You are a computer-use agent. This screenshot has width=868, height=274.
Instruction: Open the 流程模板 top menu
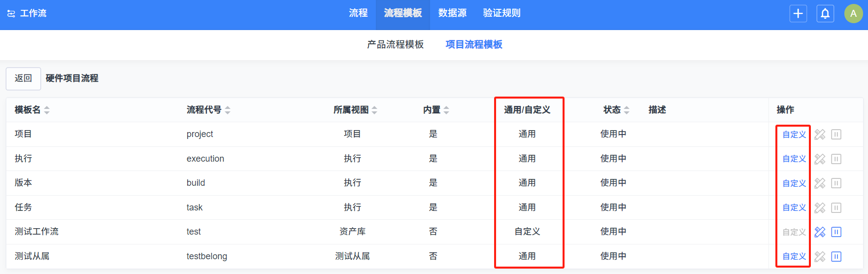point(403,13)
